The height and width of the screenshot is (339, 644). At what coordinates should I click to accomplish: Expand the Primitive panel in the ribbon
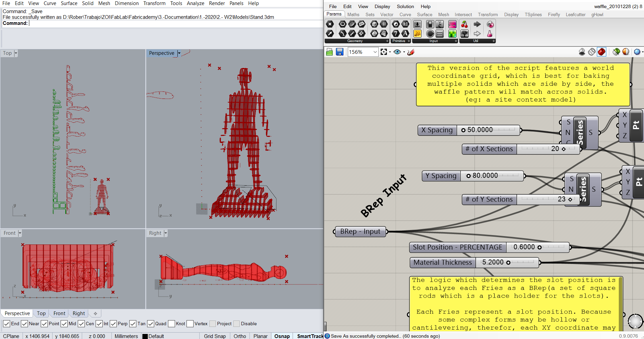pos(409,41)
